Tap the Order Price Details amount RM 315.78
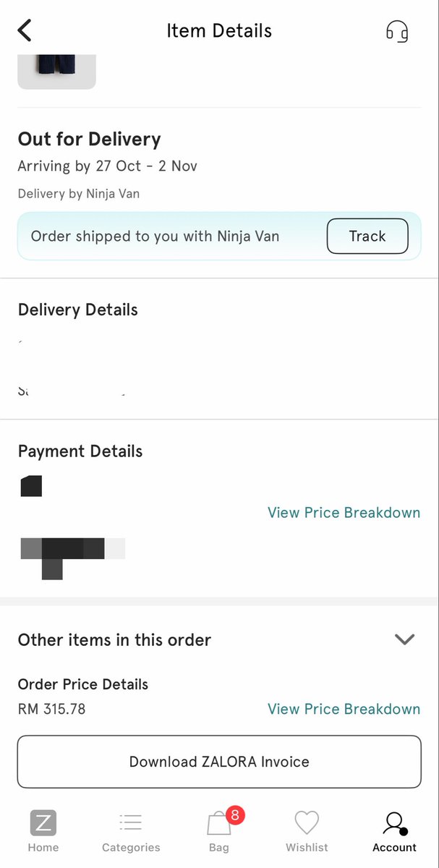This screenshot has width=439, height=868. 51,709
